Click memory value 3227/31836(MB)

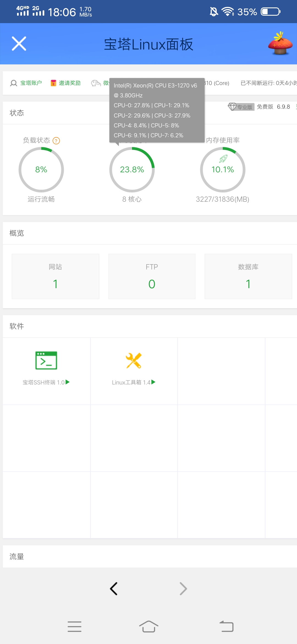coord(222,199)
